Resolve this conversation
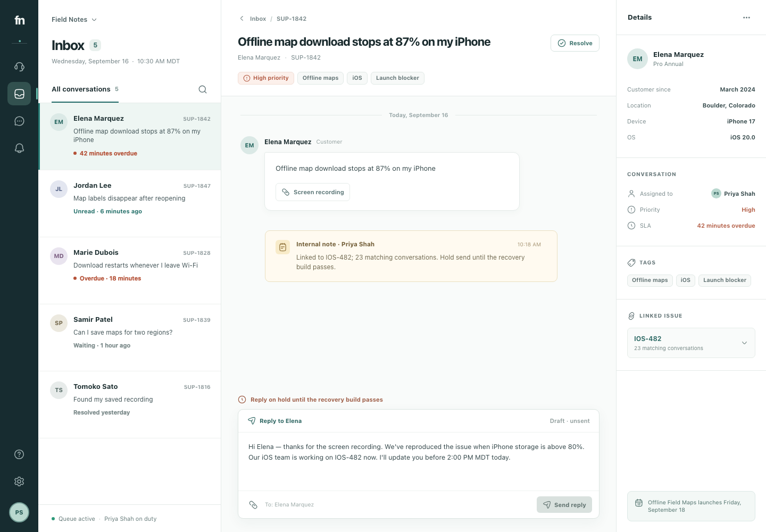 pyautogui.click(x=575, y=43)
